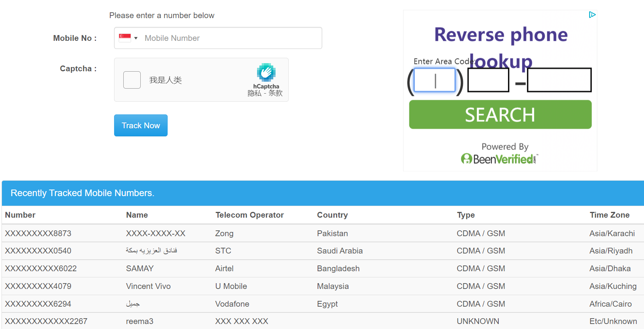
Task: Click the hCaptcha hand logo icon
Action: (x=266, y=72)
